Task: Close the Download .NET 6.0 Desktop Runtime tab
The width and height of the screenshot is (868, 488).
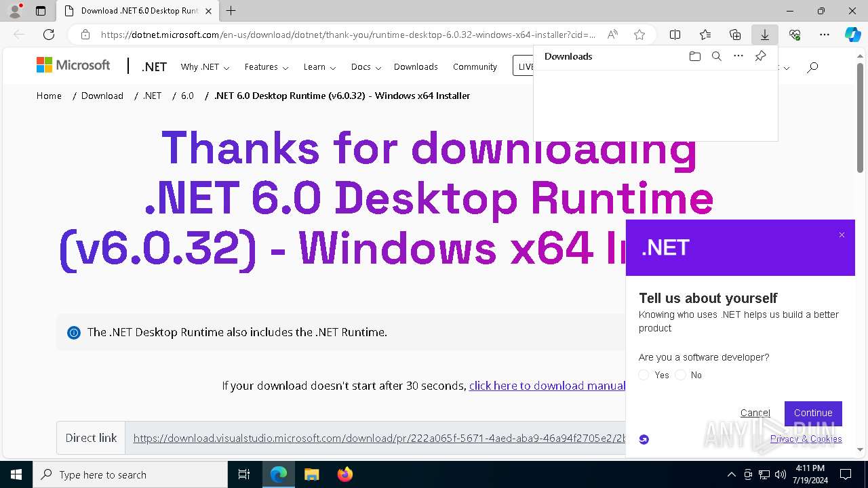Action: coord(208,11)
